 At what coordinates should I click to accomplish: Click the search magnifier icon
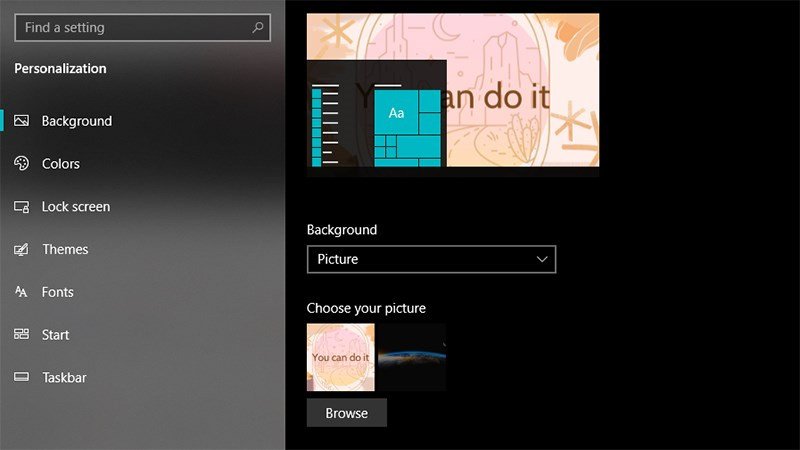click(259, 28)
